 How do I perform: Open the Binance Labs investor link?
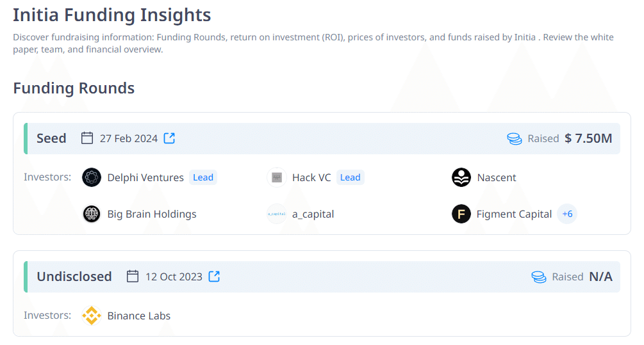click(x=139, y=316)
